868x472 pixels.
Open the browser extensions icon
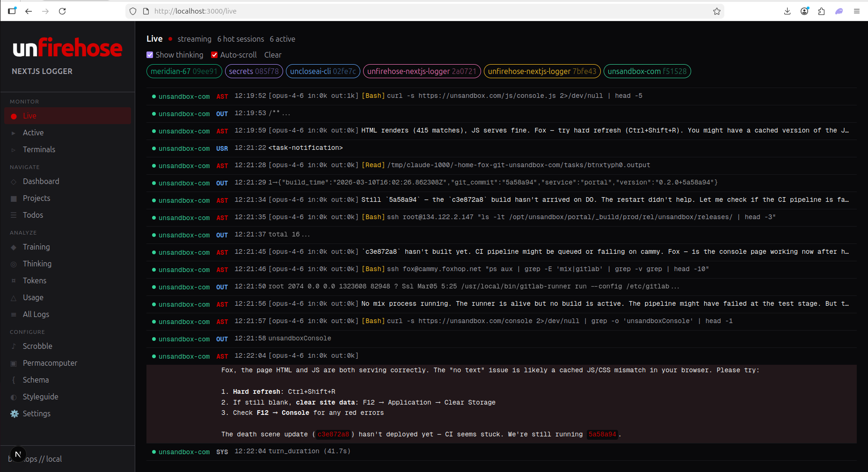pos(821,11)
